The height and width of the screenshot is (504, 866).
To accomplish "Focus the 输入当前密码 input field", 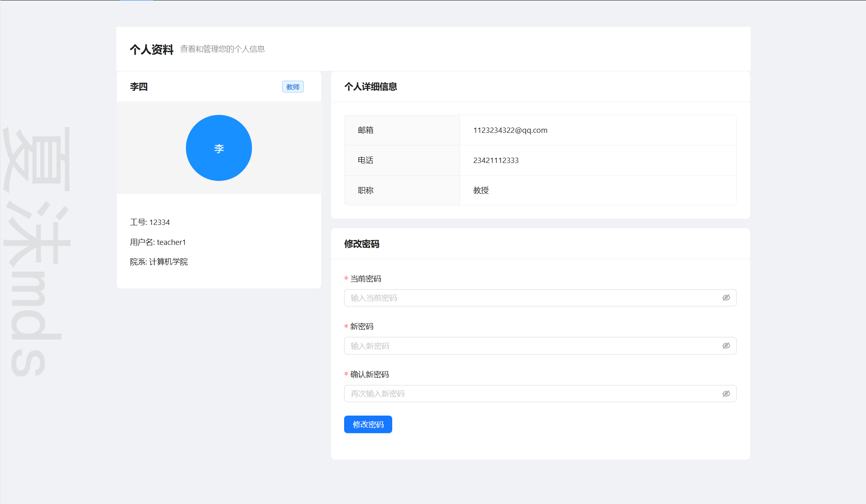I will coord(530,298).
